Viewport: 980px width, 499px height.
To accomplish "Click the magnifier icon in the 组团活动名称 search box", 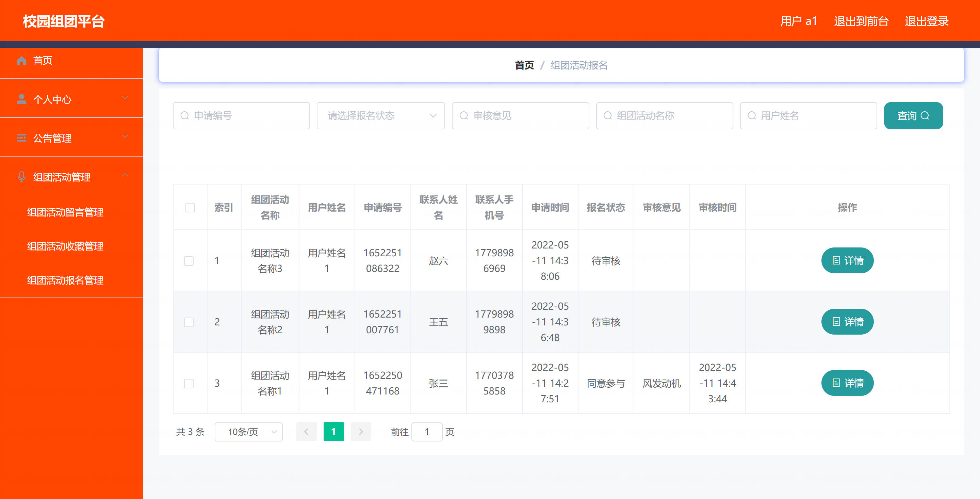I will (x=608, y=115).
